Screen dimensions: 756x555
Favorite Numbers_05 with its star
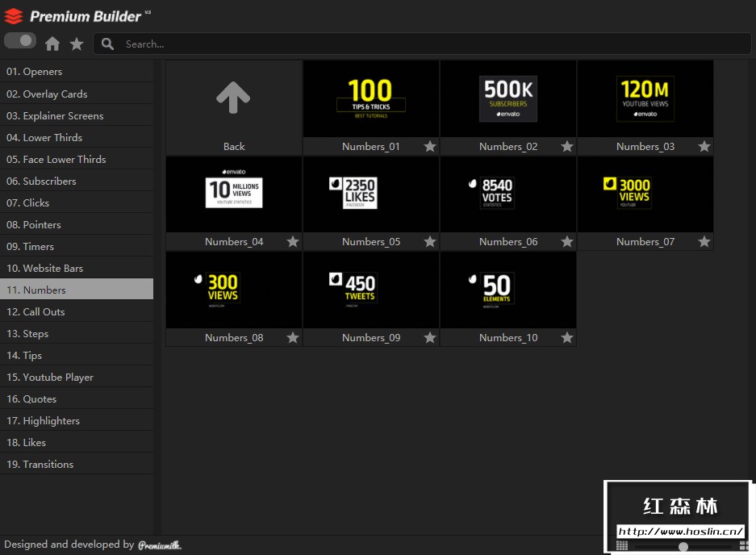point(430,241)
